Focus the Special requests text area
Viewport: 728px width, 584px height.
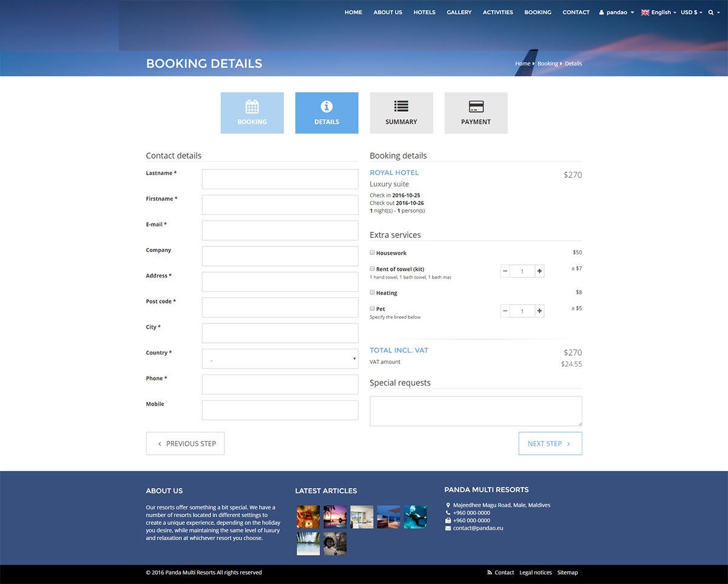(476, 411)
